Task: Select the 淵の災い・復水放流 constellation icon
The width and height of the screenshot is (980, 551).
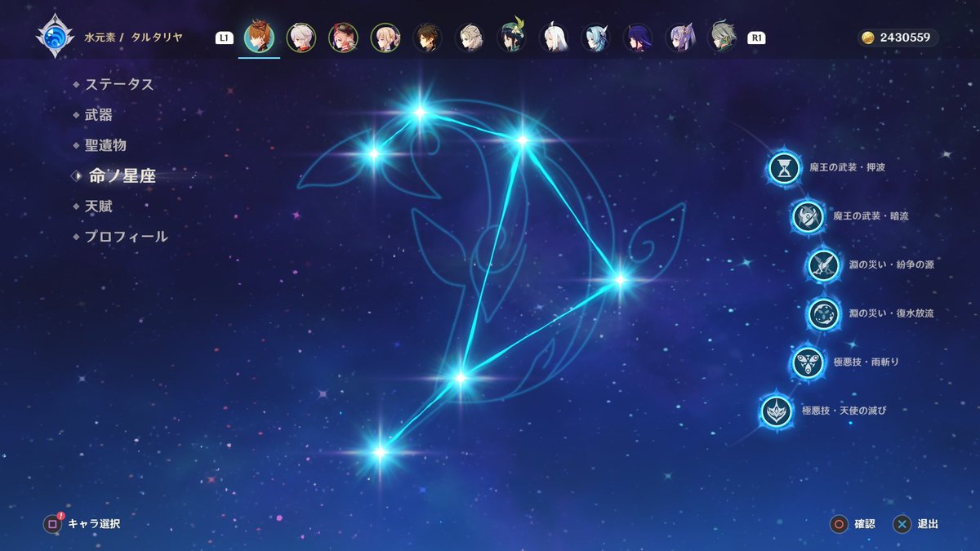Action: 823,313
